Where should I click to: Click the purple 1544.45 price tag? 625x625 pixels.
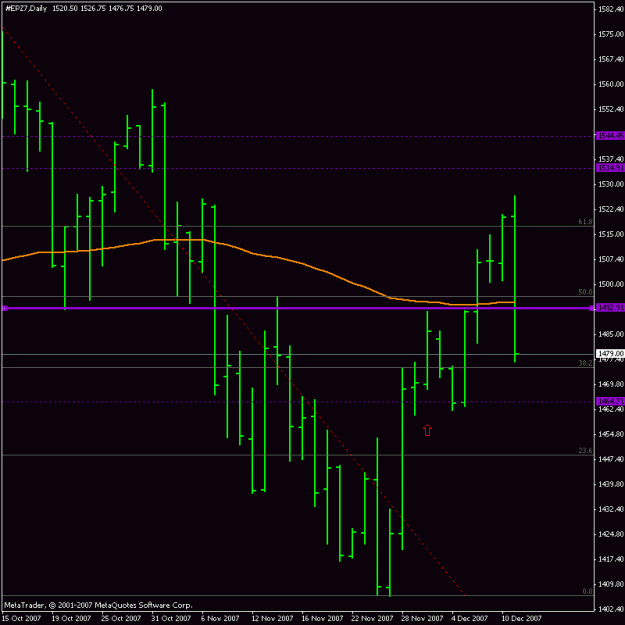coord(610,136)
